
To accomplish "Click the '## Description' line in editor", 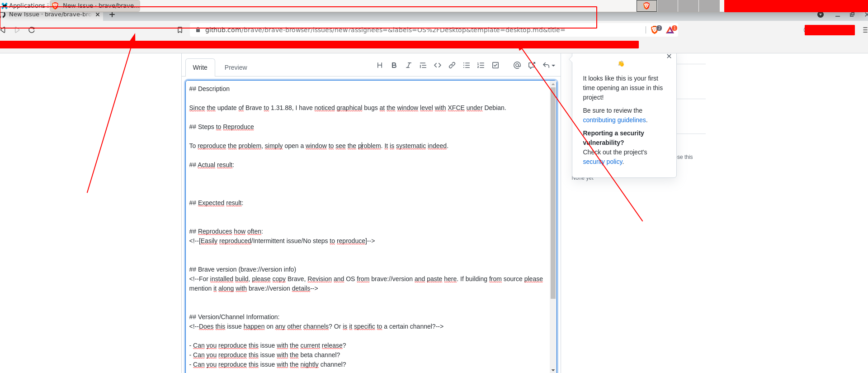I will pyautogui.click(x=209, y=89).
